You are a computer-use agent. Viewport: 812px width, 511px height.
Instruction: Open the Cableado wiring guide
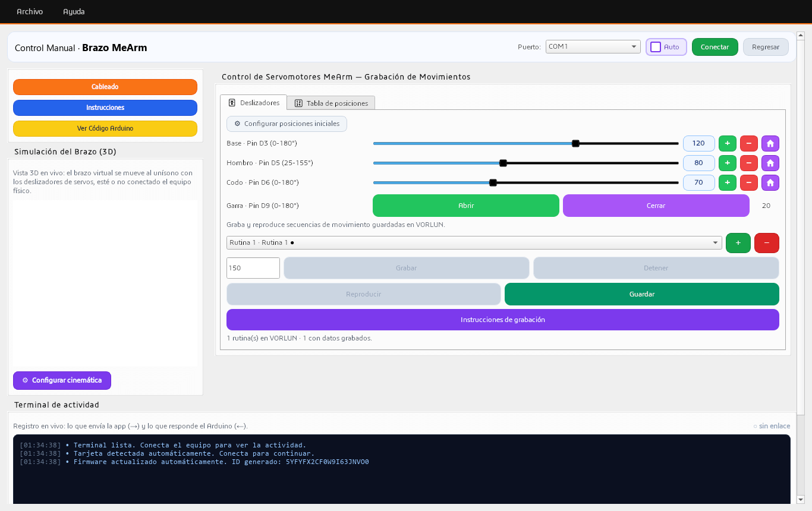click(x=105, y=87)
